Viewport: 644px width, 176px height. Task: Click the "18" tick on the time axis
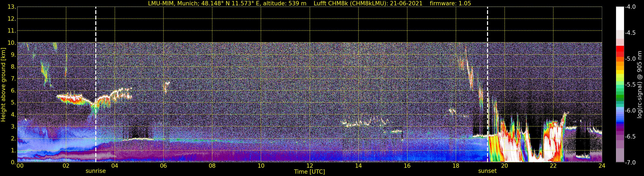tap(456, 166)
